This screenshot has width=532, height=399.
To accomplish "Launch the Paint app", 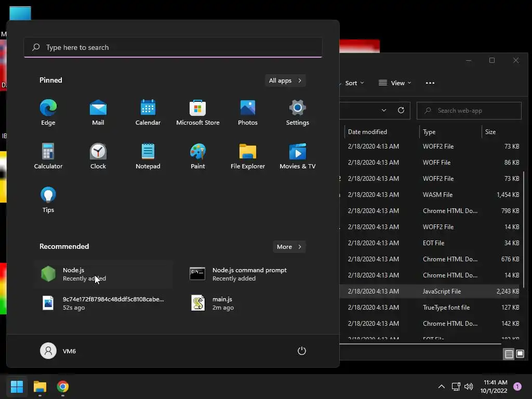I will [x=198, y=156].
